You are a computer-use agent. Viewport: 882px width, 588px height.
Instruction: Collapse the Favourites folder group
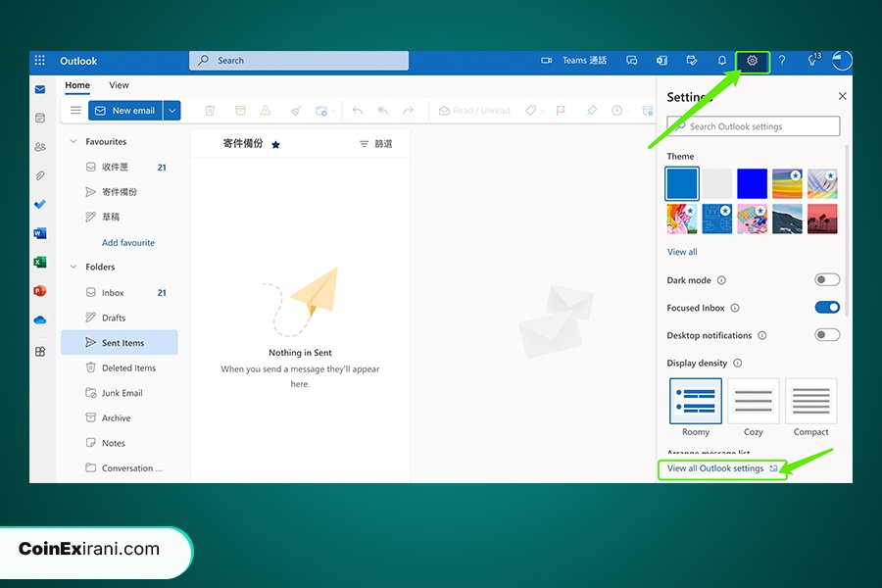tap(73, 142)
